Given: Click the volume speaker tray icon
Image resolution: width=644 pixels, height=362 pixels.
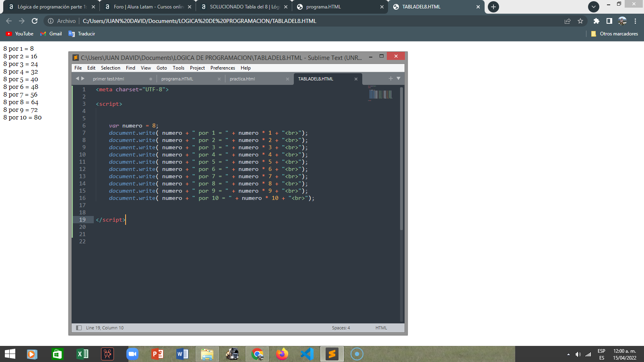Looking at the screenshot, I should tap(578, 354).
